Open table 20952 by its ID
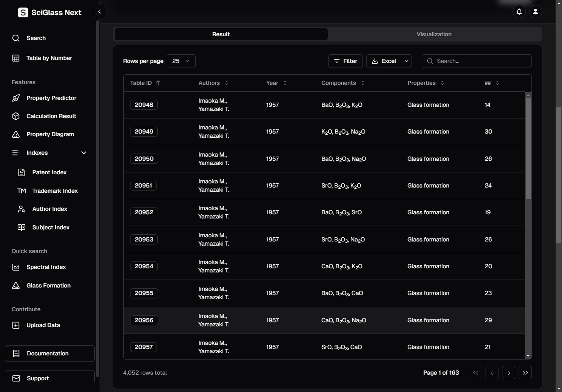 [x=144, y=212]
